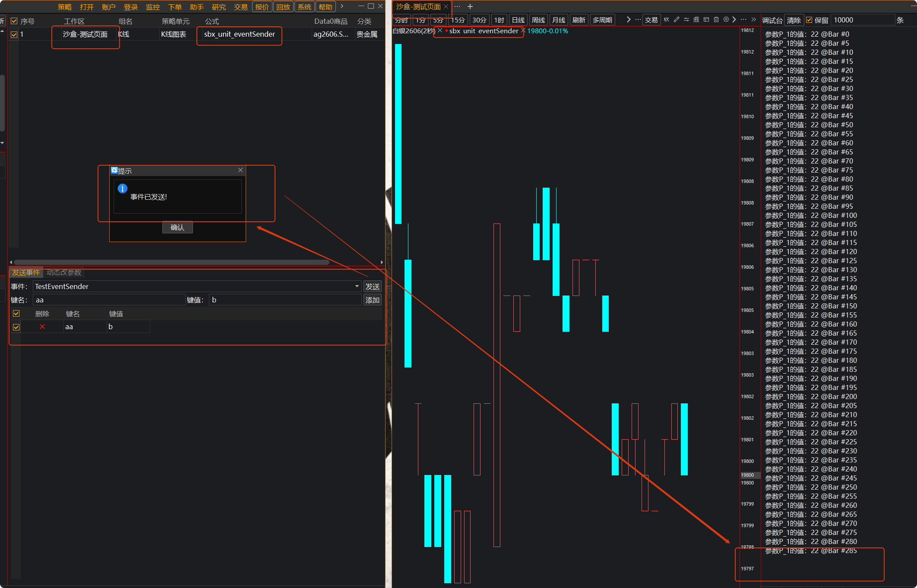
Task: Expand more menu items with top chevron
Action: (342, 6)
